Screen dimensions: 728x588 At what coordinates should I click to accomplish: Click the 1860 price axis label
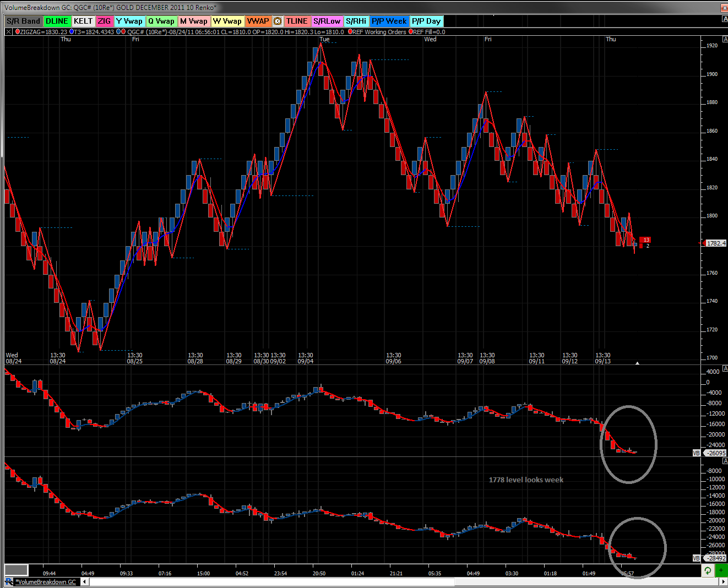712,130
